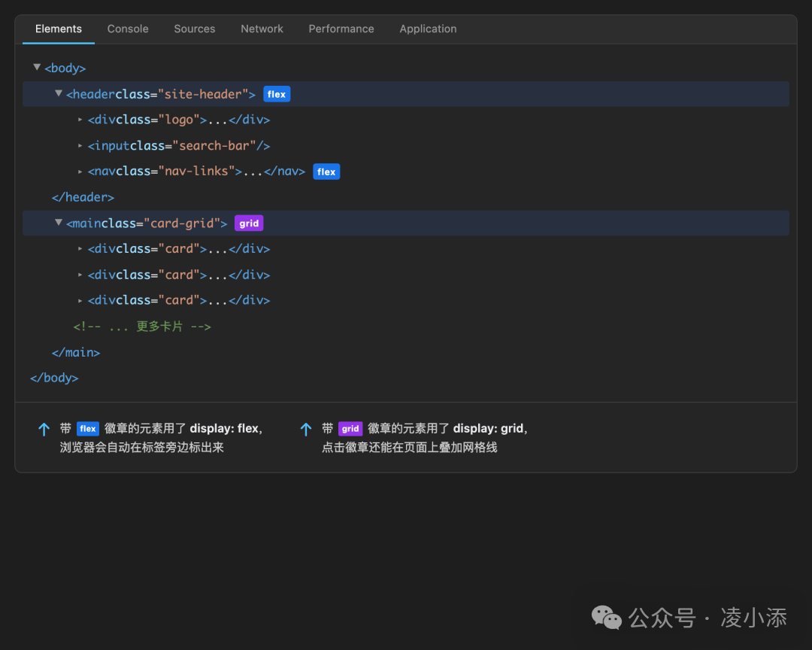This screenshot has width=812, height=650.
Task: Open the Performance tab
Action: (341, 29)
